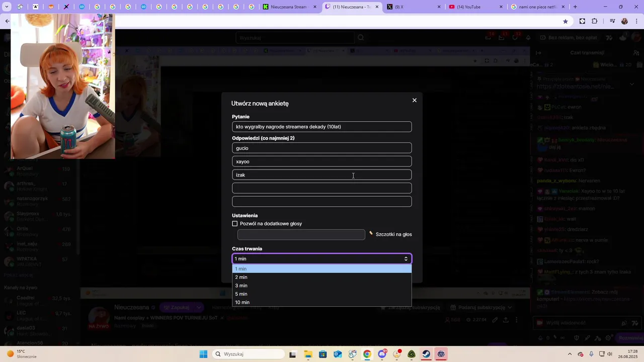
Task: Choose 1 min duration option
Action: pos(322,269)
